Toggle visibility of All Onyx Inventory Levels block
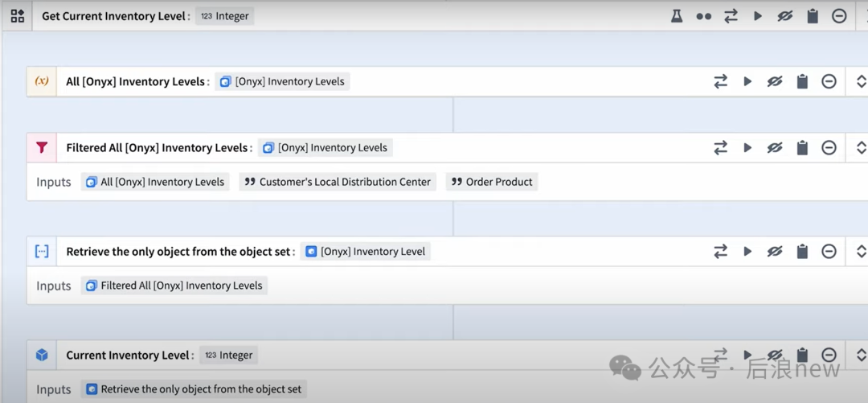Viewport: 868px width, 403px height. pyautogui.click(x=775, y=81)
